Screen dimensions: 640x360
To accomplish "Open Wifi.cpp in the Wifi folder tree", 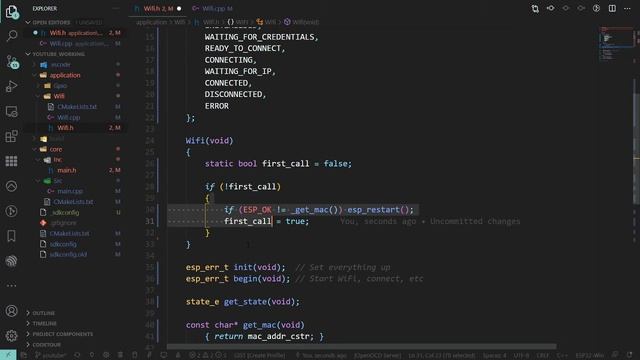I will [68, 118].
